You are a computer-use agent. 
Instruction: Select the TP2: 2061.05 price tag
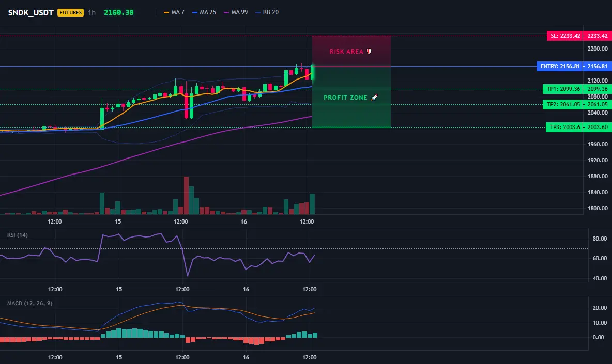(x=563, y=104)
